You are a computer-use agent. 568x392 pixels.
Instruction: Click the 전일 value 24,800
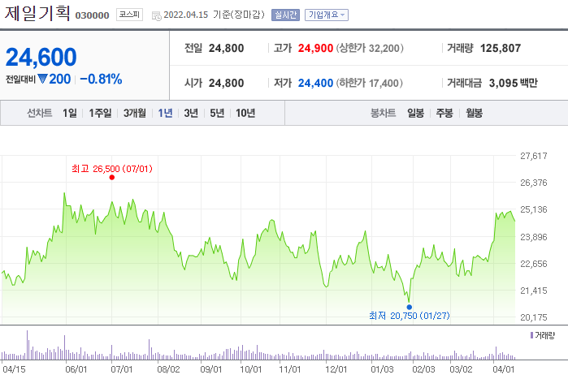226,48
